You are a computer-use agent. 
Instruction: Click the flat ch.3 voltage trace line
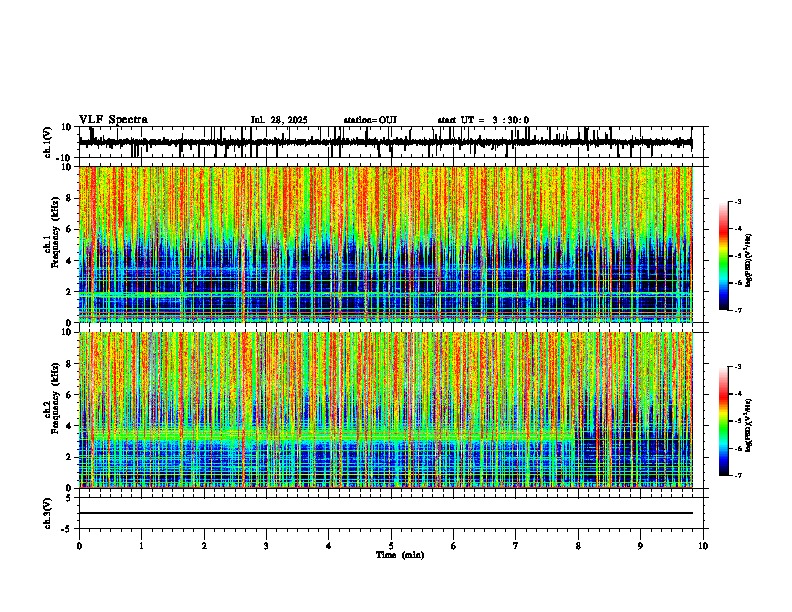click(x=386, y=513)
